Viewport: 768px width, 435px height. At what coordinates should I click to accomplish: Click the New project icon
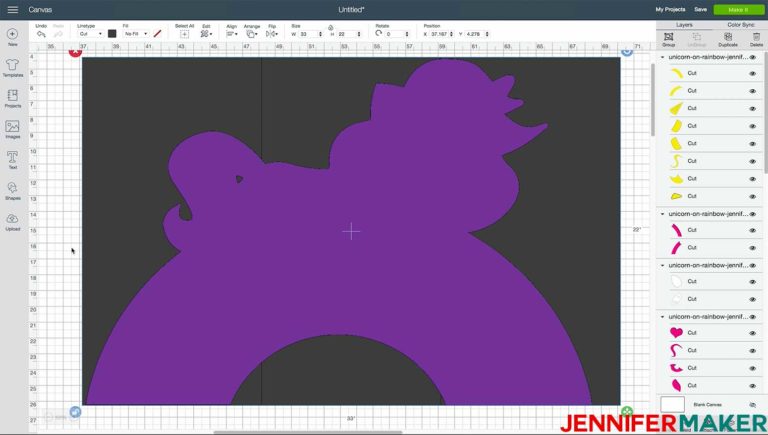tap(13, 34)
